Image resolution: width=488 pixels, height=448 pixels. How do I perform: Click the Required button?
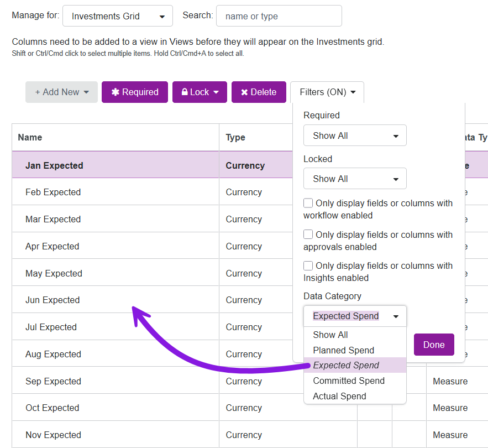coord(135,92)
